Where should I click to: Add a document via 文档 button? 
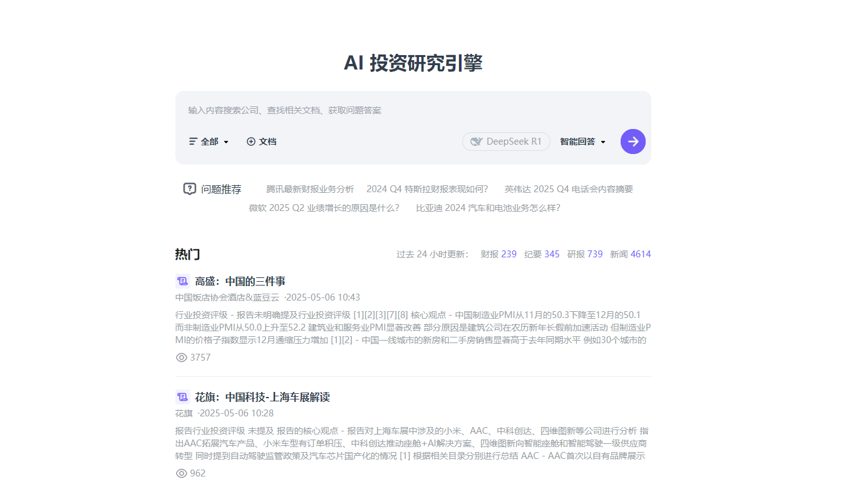tap(262, 142)
